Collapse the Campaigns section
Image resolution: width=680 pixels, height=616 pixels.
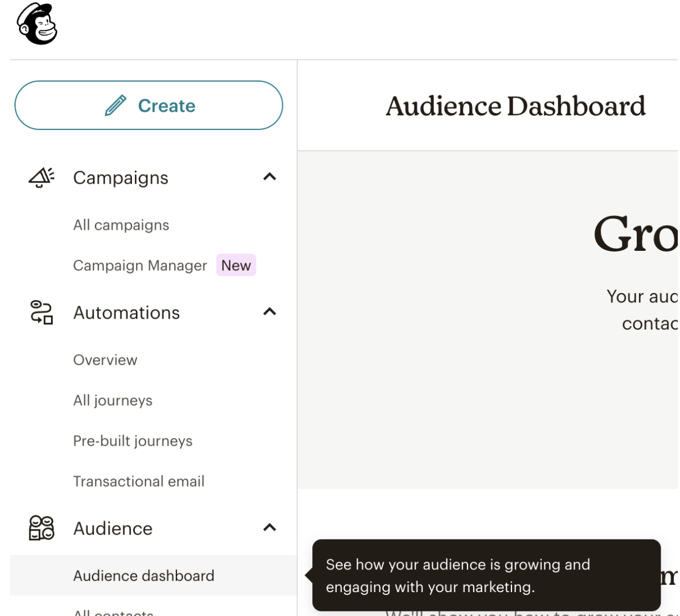pos(270,176)
